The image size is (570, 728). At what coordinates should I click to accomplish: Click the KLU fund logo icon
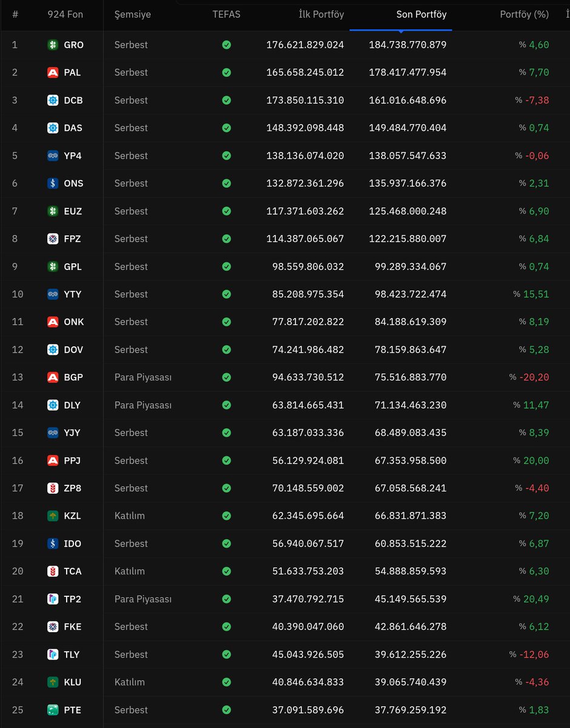(53, 682)
